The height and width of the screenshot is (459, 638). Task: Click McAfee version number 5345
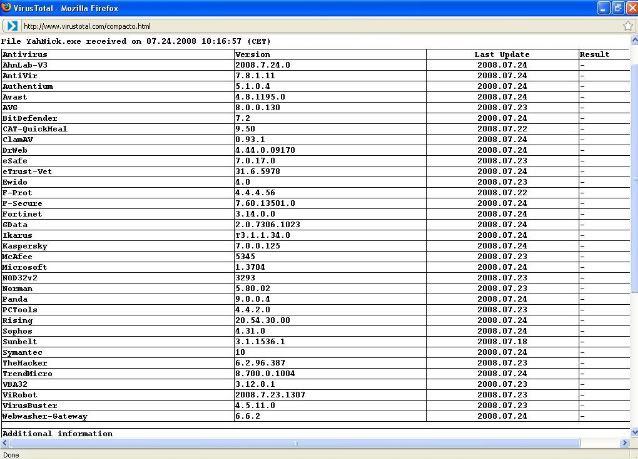click(245, 257)
